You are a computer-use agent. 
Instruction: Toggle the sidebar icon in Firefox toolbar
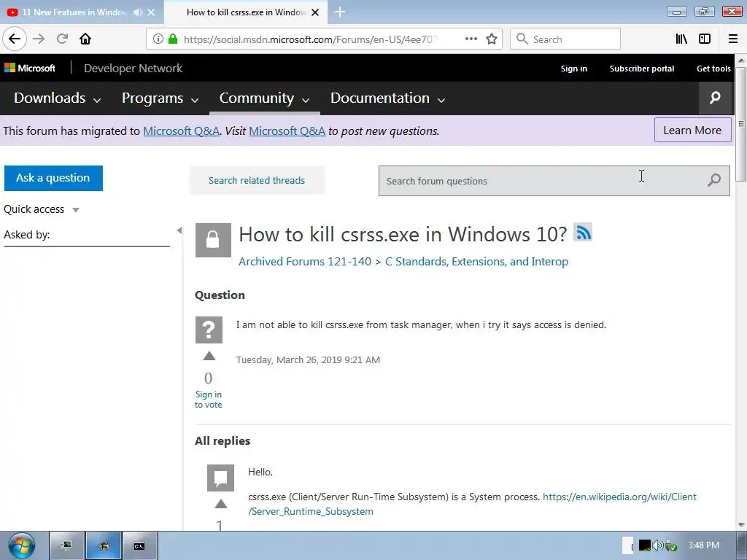point(705,39)
